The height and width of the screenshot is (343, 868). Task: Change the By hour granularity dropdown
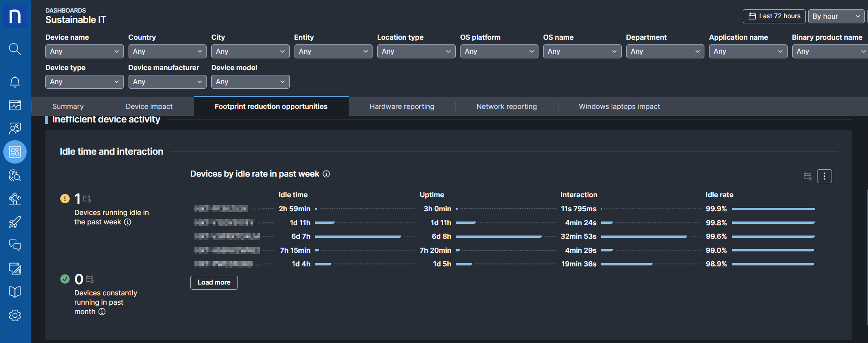click(x=836, y=16)
